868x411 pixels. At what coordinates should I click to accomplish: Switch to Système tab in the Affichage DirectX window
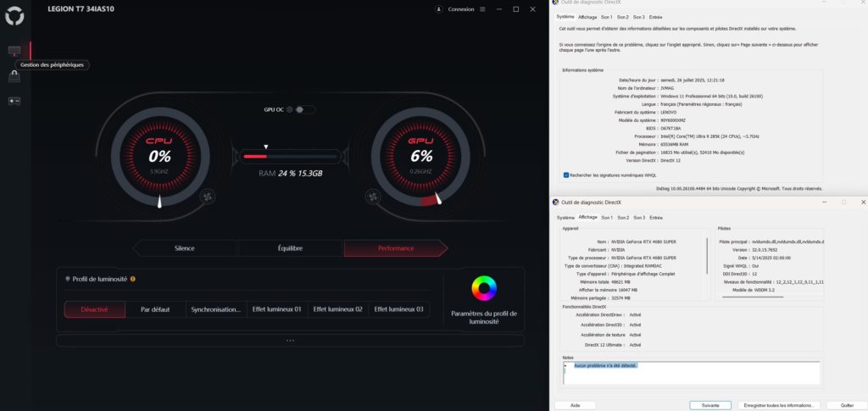pyautogui.click(x=565, y=218)
